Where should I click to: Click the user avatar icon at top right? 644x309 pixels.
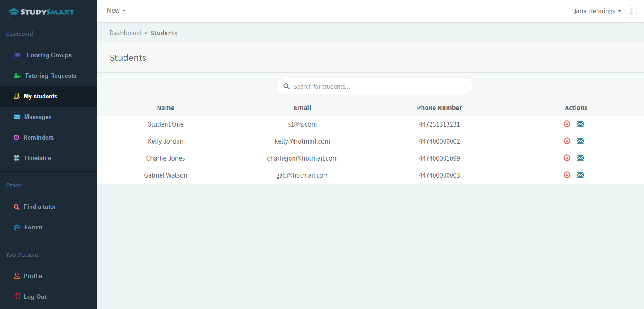point(631,11)
